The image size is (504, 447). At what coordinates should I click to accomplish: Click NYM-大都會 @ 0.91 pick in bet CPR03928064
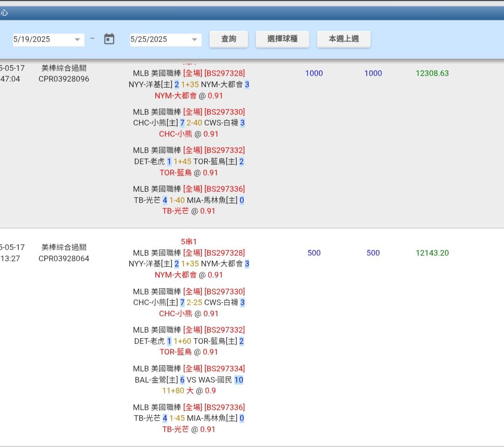pyautogui.click(x=189, y=275)
